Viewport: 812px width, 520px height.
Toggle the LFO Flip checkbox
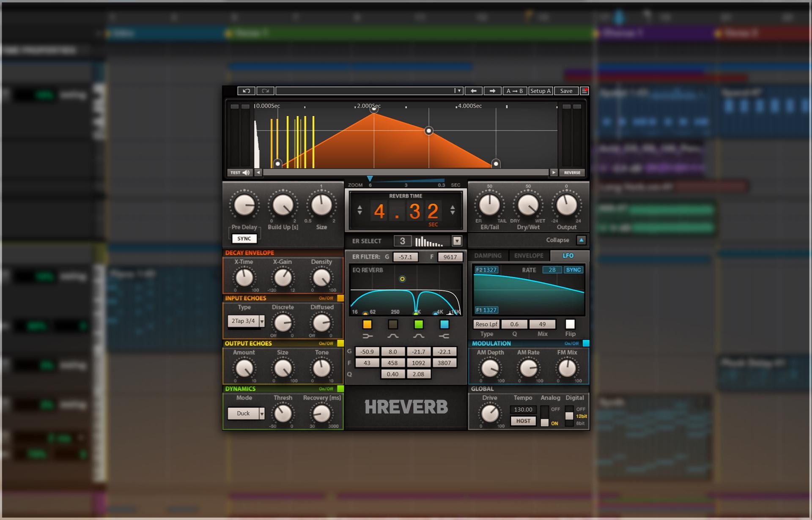point(570,324)
